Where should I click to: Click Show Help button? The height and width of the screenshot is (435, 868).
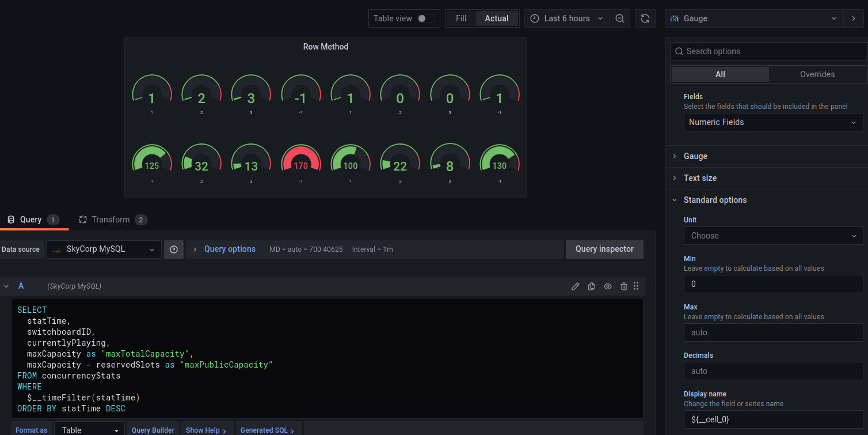pos(206,430)
